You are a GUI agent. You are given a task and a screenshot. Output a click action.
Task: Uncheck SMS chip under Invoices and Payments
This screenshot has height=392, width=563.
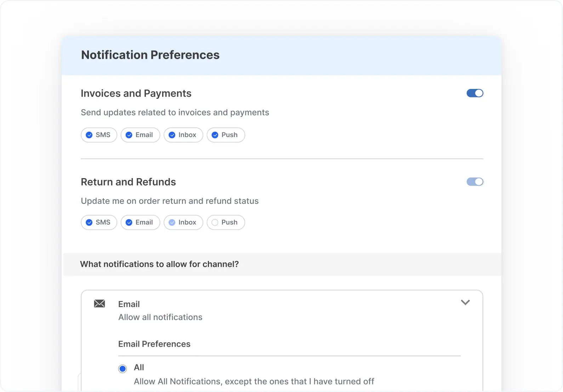tap(99, 135)
